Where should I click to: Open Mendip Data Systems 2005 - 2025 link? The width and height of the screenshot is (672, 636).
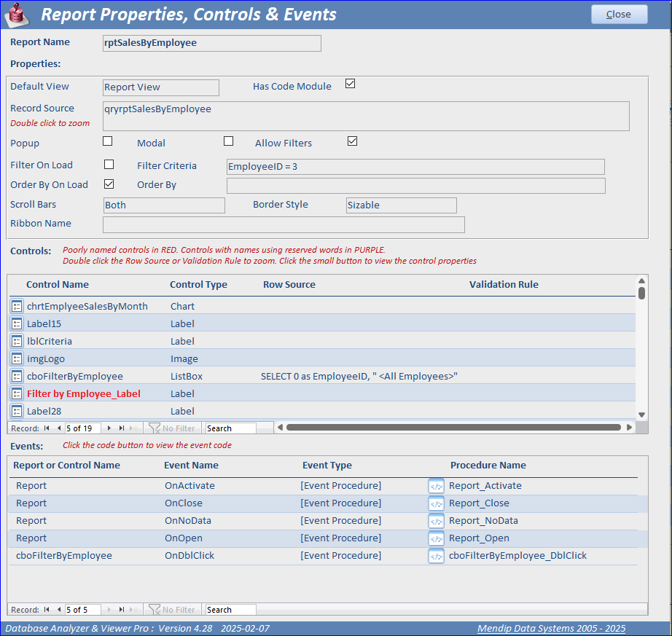click(x=551, y=628)
